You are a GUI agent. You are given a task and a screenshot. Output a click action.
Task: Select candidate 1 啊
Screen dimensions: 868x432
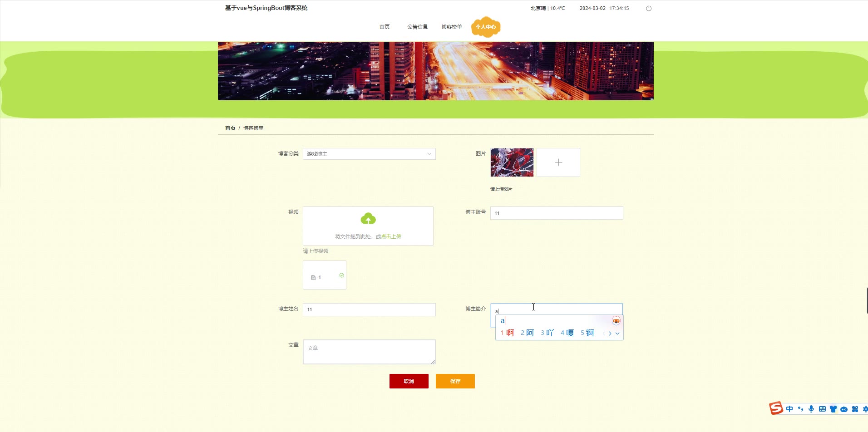click(x=507, y=333)
